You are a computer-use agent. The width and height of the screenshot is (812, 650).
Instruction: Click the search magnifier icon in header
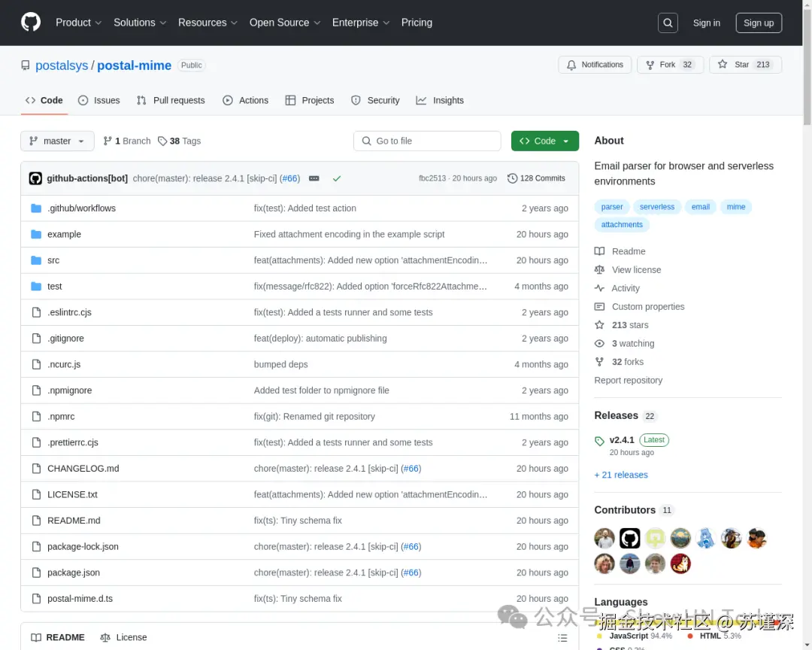(x=668, y=23)
